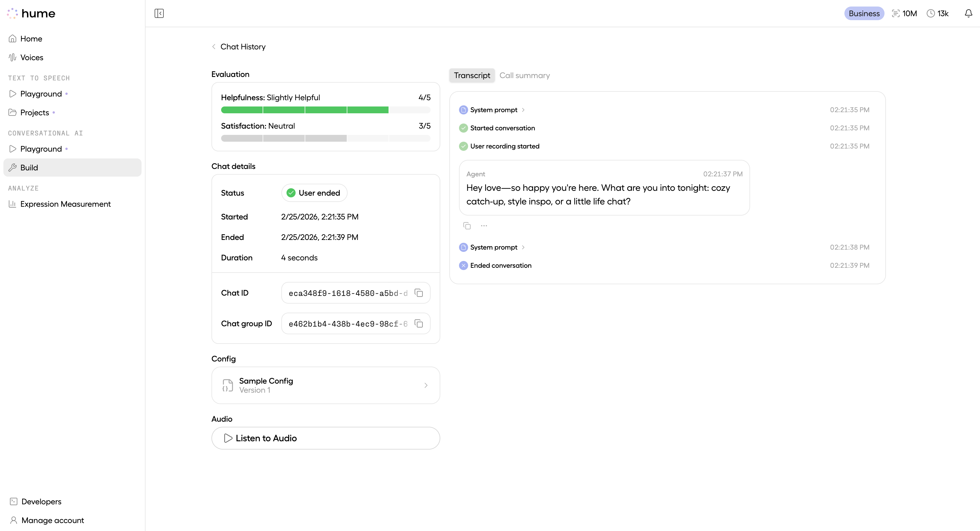
Task: Go back using the Chat History arrow
Action: (x=214, y=46)
